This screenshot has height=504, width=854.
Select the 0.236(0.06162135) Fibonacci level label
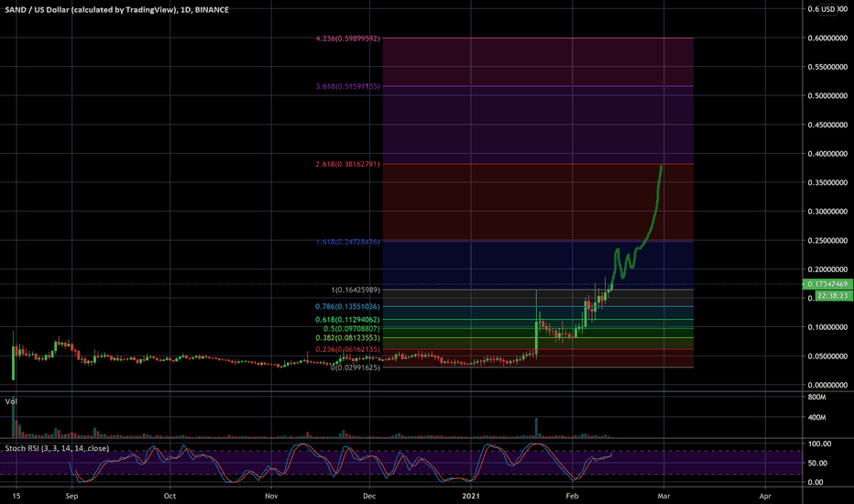click(x=348, y=349)
